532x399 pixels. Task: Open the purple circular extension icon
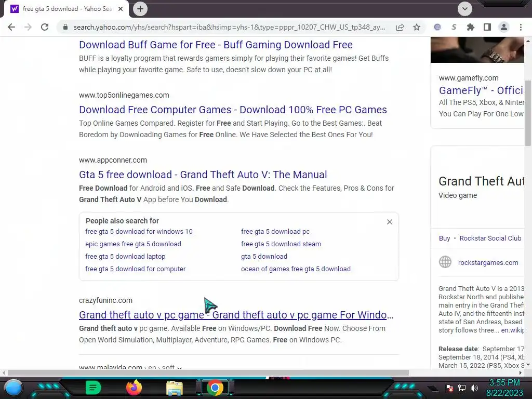(437, 27)
